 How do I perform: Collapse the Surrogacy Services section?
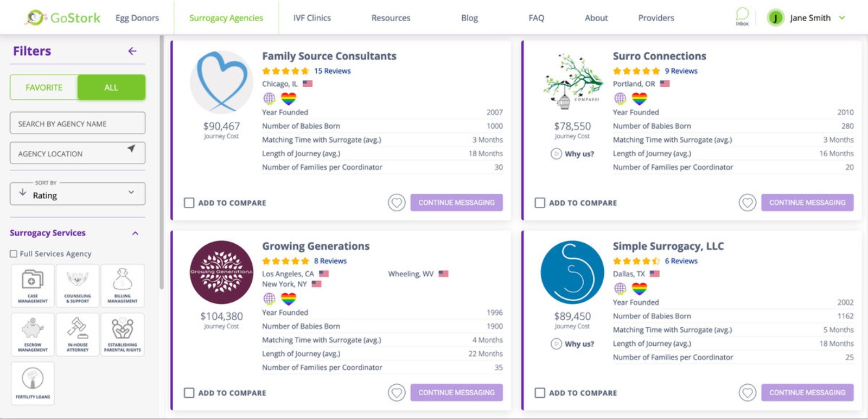[x=135, y=233]
